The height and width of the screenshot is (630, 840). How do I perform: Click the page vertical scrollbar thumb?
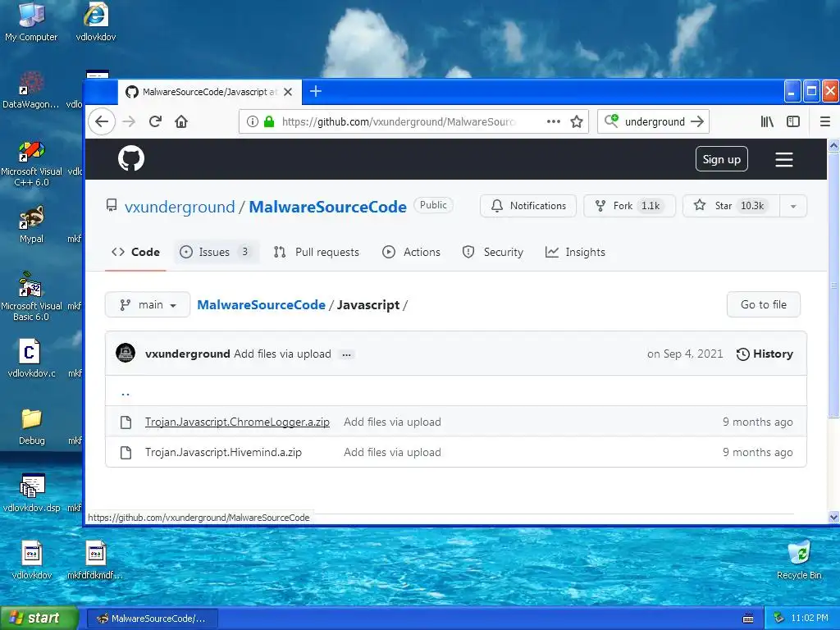pyautogui.click(x=833, y=284)
